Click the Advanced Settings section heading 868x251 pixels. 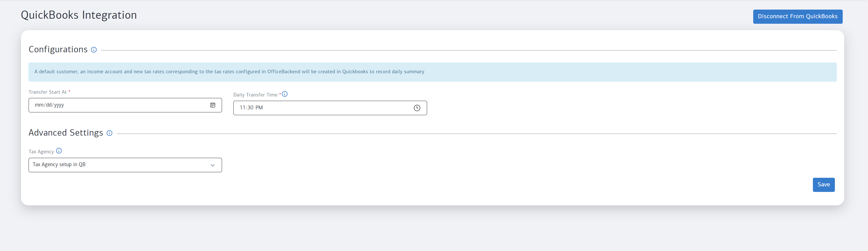pyautogui.click(x=66, y=133)
